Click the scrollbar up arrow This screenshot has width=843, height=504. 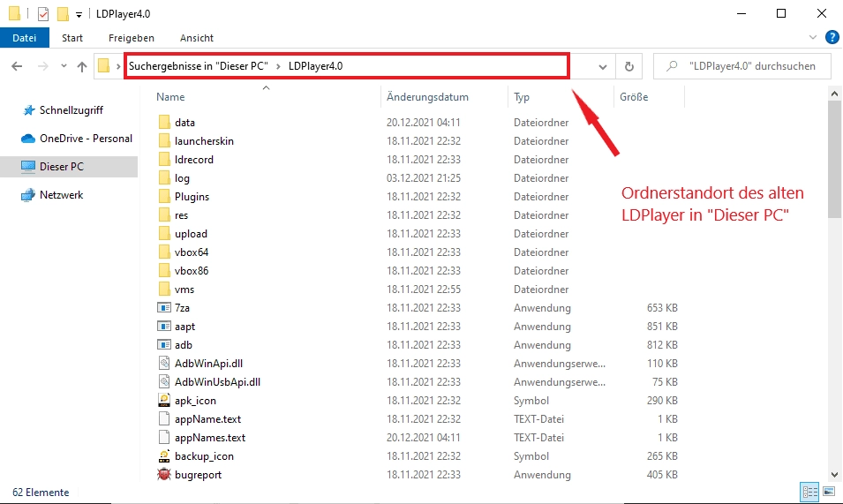[x=834, y=94]
